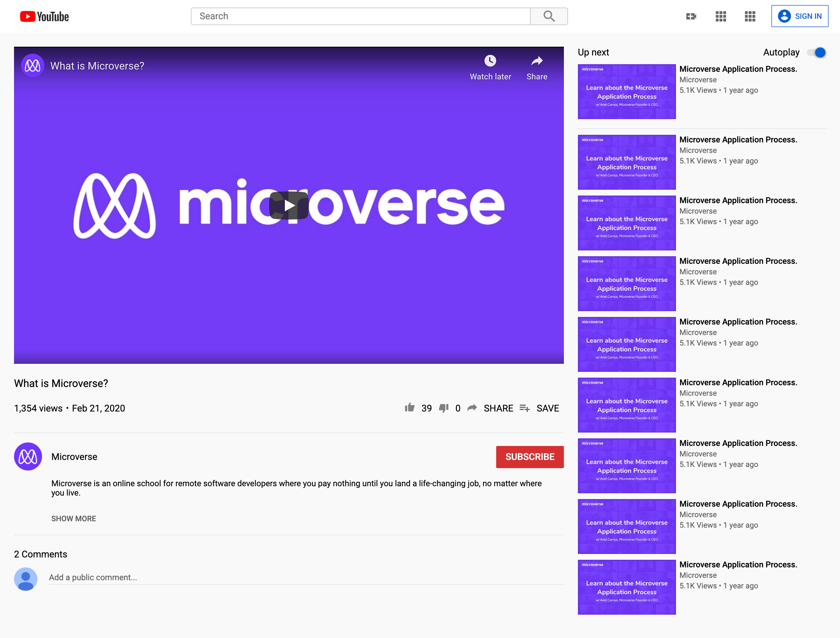Viewport: 840px width, 638px height.
Task: Open the first apps grid icon
Action: [x=720, y=16]
